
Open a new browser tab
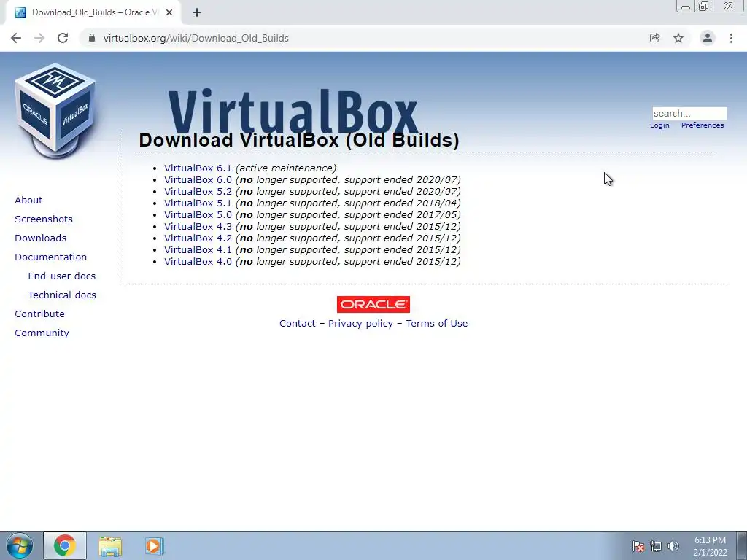pyautogui.click(x=197, y=12)
